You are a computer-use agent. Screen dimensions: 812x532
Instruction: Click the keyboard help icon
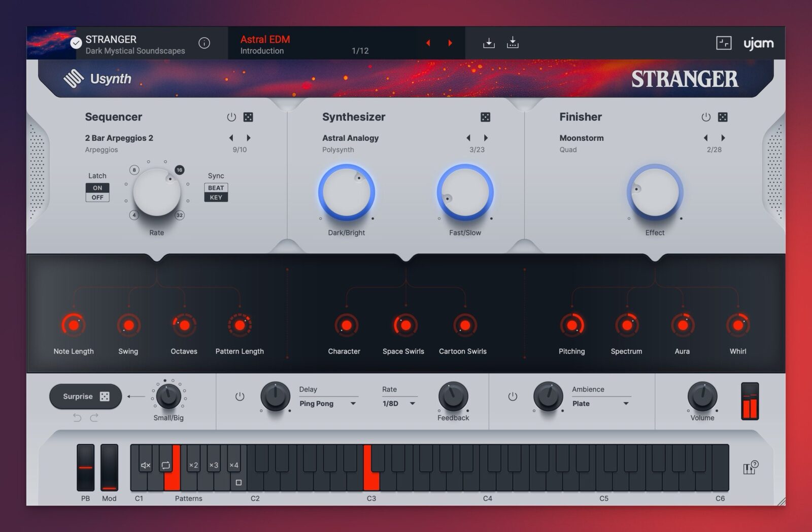click(750, 468)
